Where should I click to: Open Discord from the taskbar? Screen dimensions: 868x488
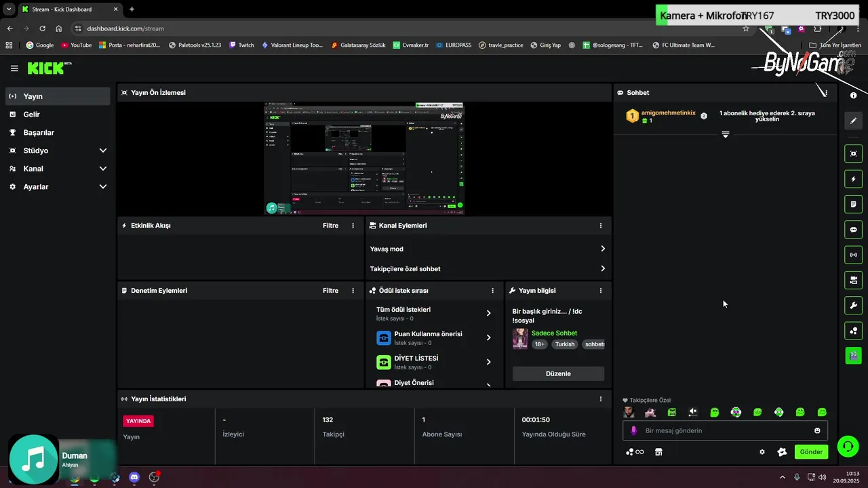pos(134,477)
